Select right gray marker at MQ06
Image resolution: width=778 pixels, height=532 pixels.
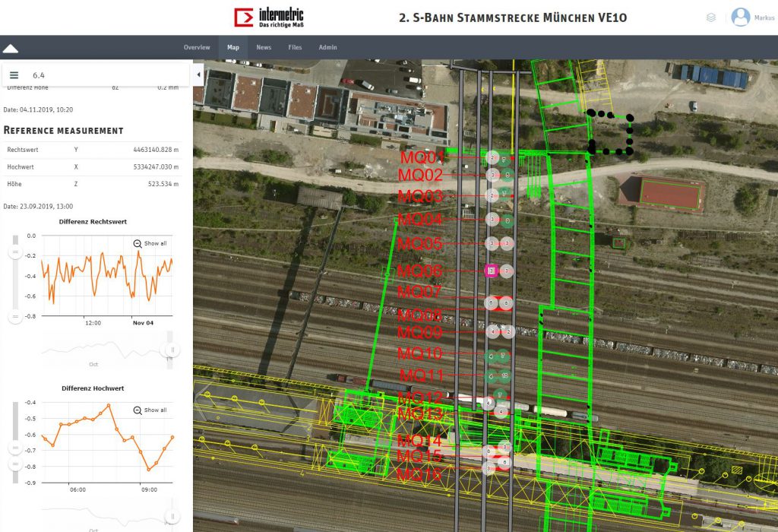506,271
